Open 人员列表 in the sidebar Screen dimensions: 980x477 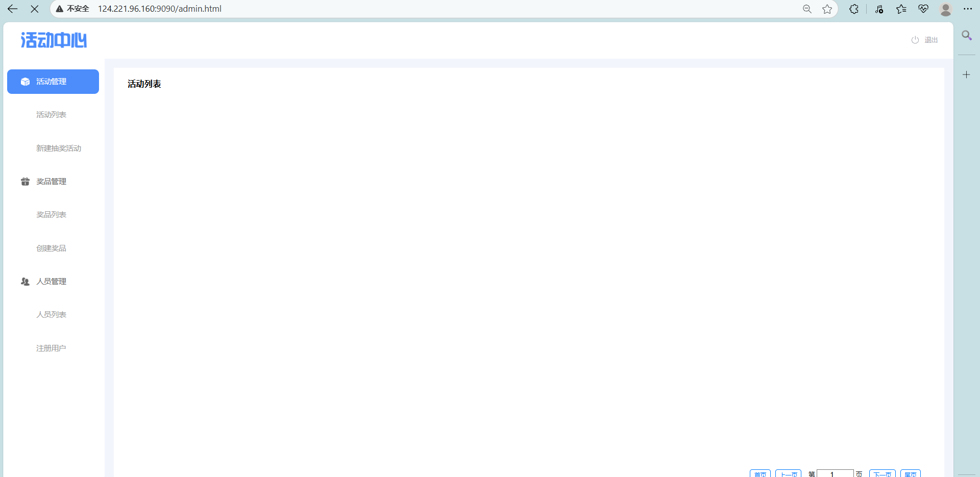click(x=51, y=315)
